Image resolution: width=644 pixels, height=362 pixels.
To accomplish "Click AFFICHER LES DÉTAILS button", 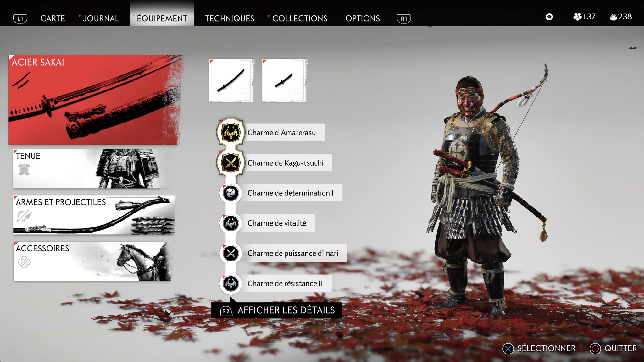I will pyautogui.click(x=276, y=310).
